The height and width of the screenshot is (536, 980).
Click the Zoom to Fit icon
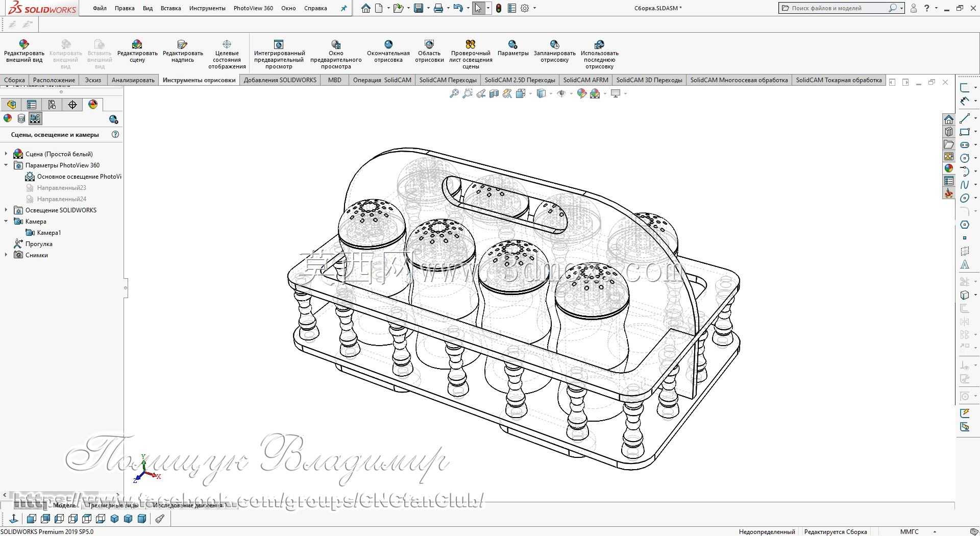pos(454,93)
